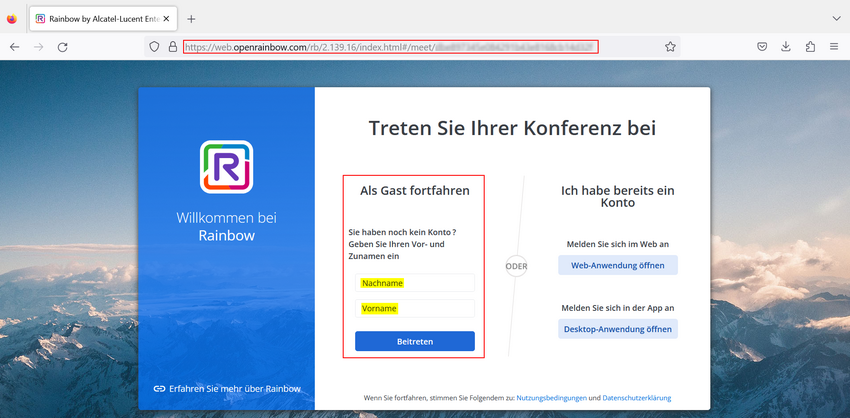The width and height of the screenshot is (850, 418).
Task: Go back to the previous page
Action: (15, 47)
